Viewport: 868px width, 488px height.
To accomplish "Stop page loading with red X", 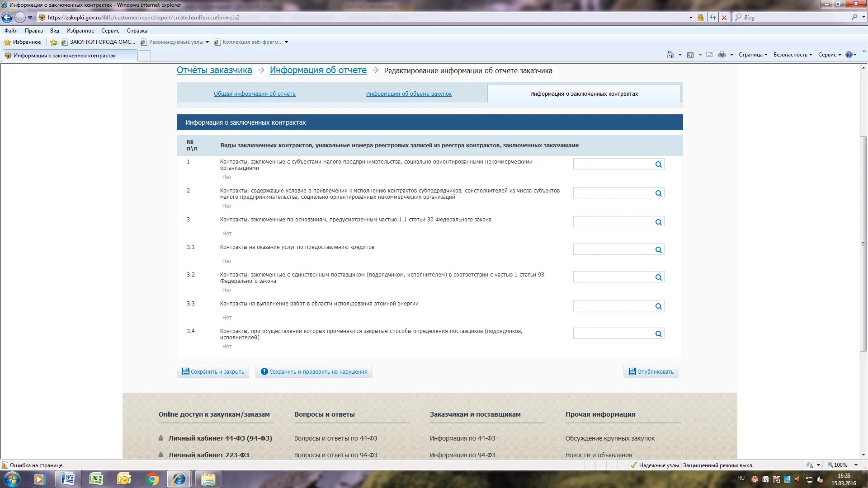I will click(x=724, y=18).
